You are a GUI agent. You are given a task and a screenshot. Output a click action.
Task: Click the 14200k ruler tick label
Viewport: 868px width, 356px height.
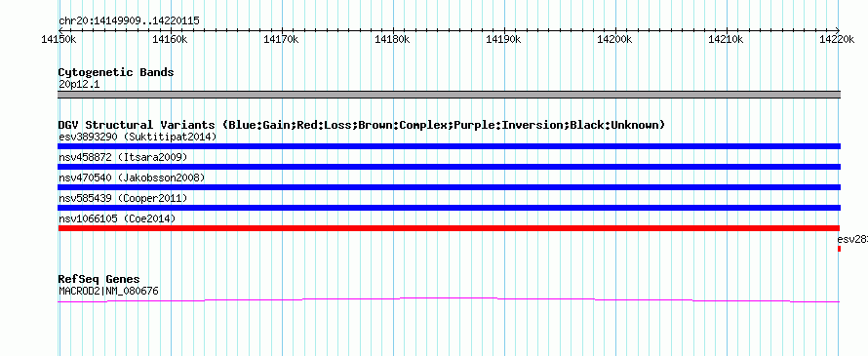[x=615, y=39]
